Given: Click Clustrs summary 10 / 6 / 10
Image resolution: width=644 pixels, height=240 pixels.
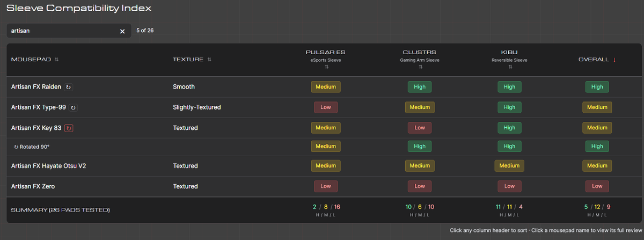Looking at the screenshot, I should (420, 207).
